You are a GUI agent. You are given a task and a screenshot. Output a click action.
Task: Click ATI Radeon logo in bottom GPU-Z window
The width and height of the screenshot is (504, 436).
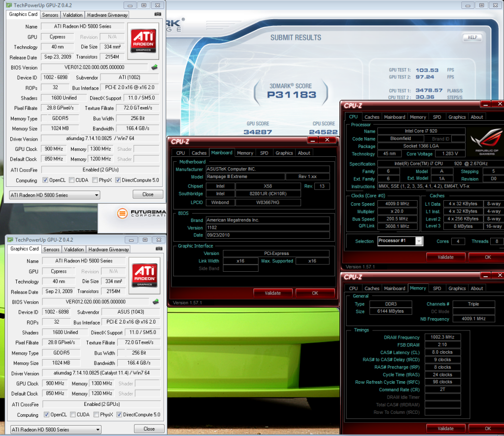coord(144,275)
